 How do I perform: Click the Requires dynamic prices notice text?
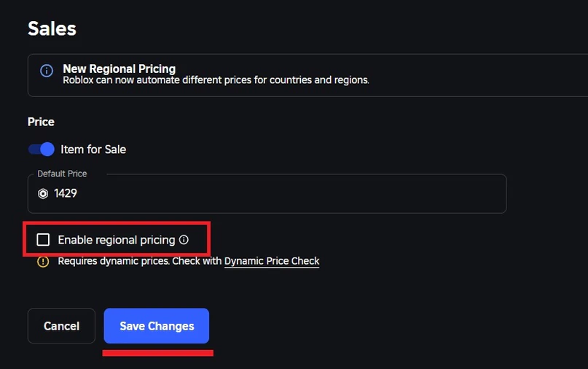tap(138, 261)
